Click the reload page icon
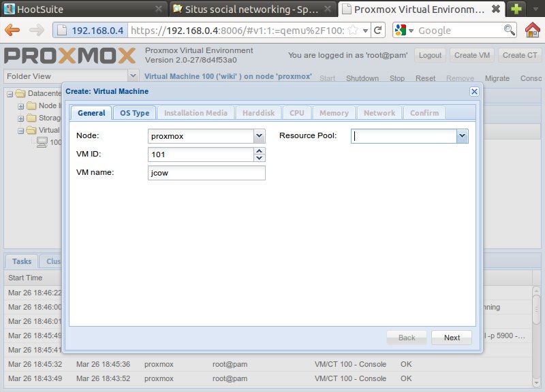The width and height of the screenshot is (545, 392). (x=377, y=31)
